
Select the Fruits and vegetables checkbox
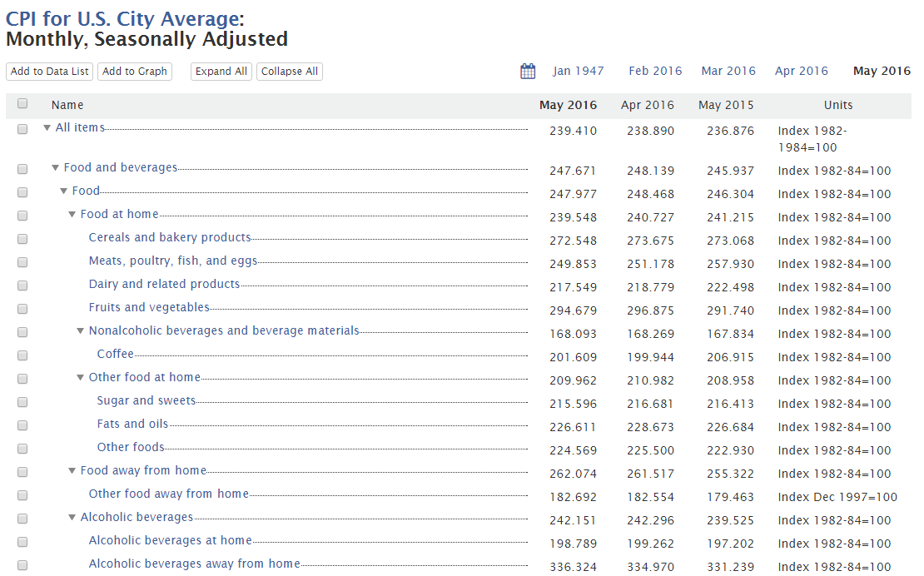point(22,309)
